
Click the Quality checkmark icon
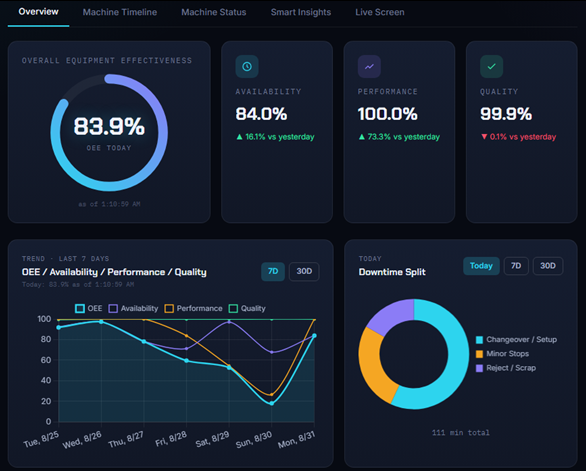click(x=491, y=67)
